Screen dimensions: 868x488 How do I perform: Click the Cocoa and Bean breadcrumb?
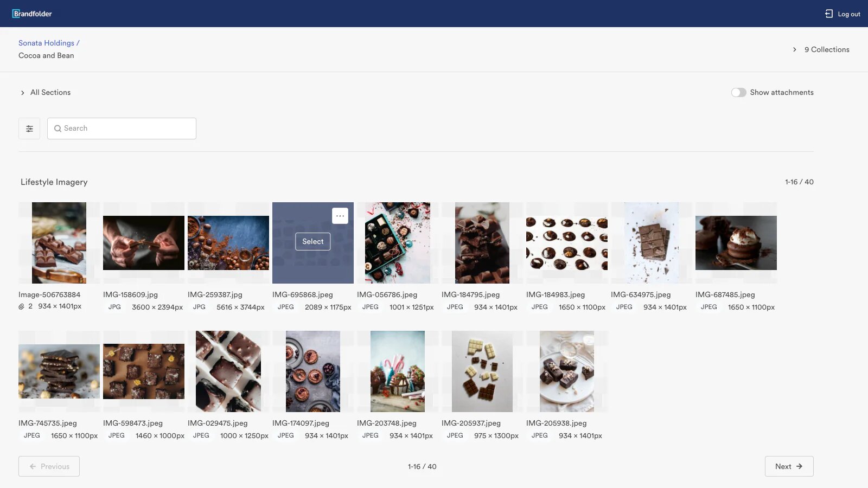click(x=47, y=55)
